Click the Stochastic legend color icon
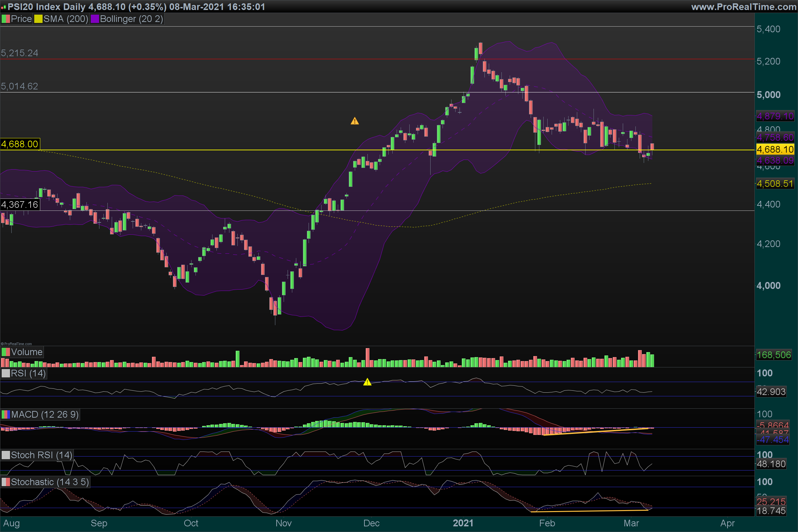Viewport: 798px width, 532px height. coord(6,482)
